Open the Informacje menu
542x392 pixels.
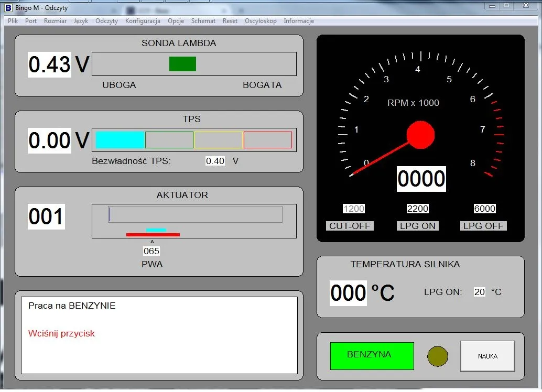(298, 21)
